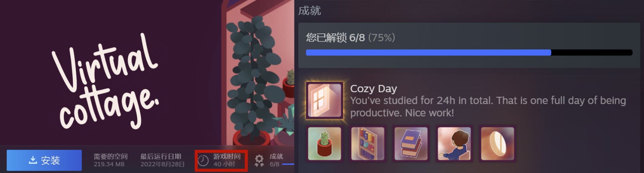Screen dimensions: 644x173
Task: Click the Cozy Day achievement description text
Action: [488, 107]
